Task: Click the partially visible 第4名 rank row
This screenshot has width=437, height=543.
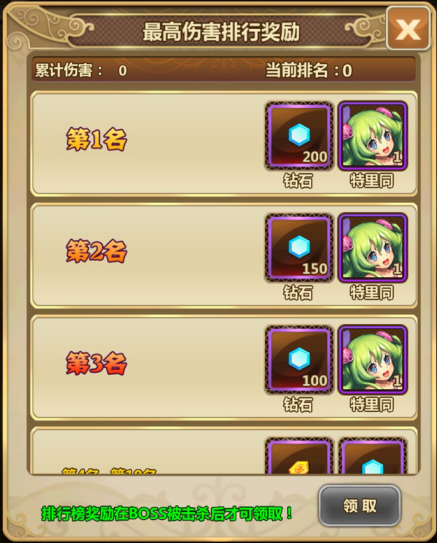Action: 224,451
